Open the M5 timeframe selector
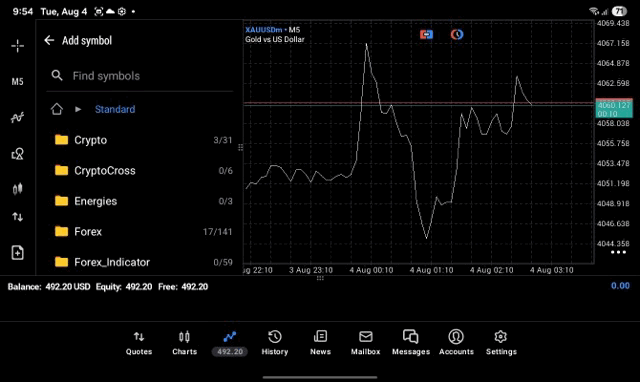Viewport: 640px width, 382px height. (17, 82)
